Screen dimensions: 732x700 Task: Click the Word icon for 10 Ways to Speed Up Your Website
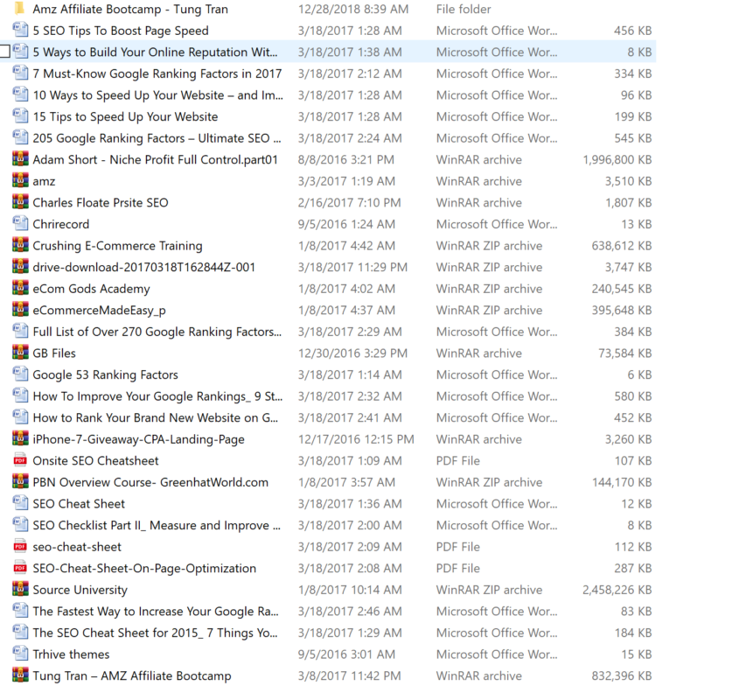coord(20,94)
